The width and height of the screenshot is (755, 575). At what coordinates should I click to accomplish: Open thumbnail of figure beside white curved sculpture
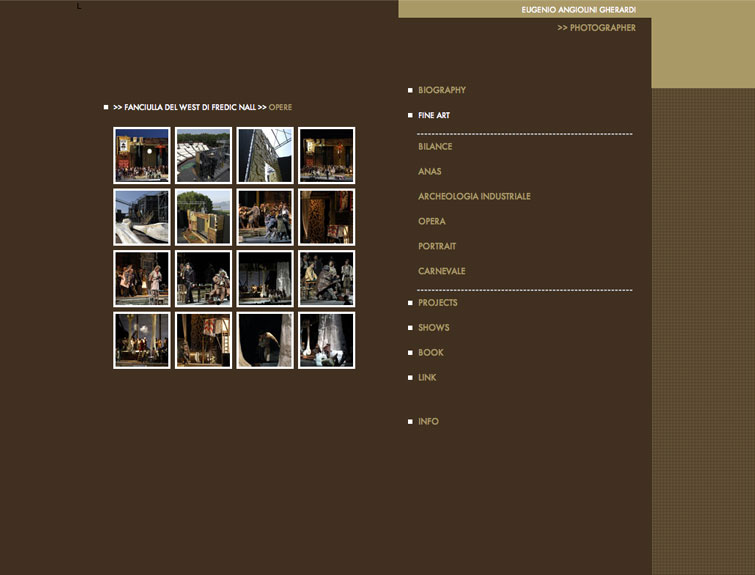[x=265, y=340]
